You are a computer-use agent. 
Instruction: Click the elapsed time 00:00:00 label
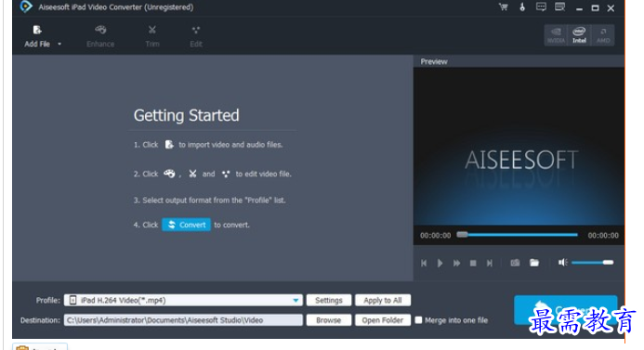(x=435, y=235)
